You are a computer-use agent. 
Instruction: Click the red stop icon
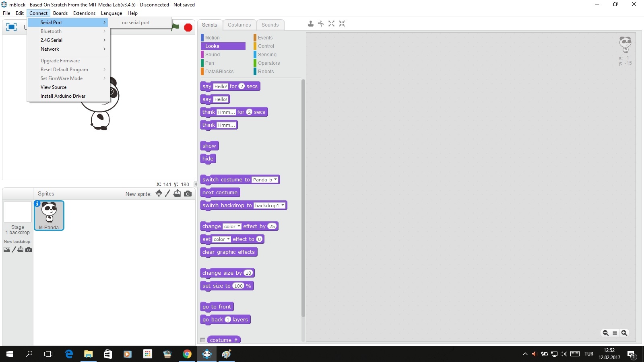(188, 27)
